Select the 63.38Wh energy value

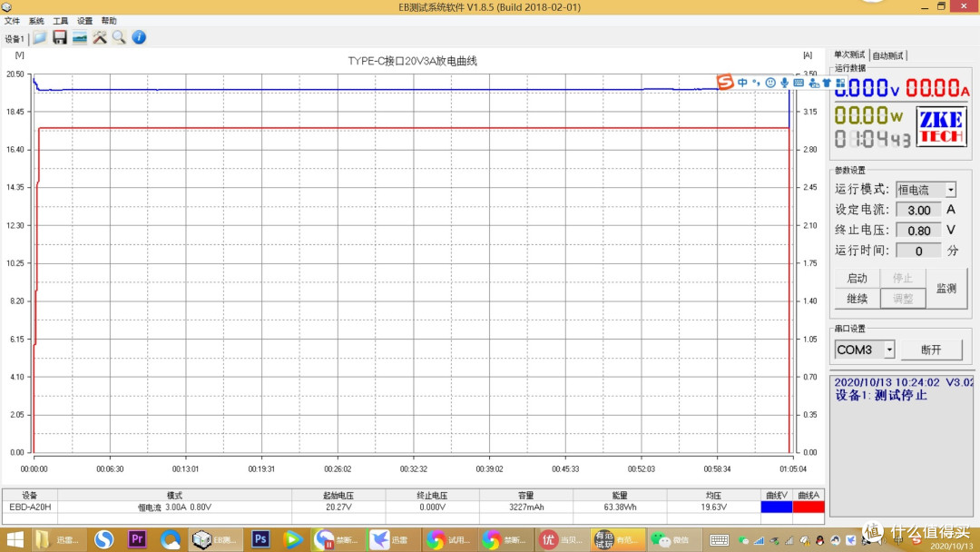620,507
